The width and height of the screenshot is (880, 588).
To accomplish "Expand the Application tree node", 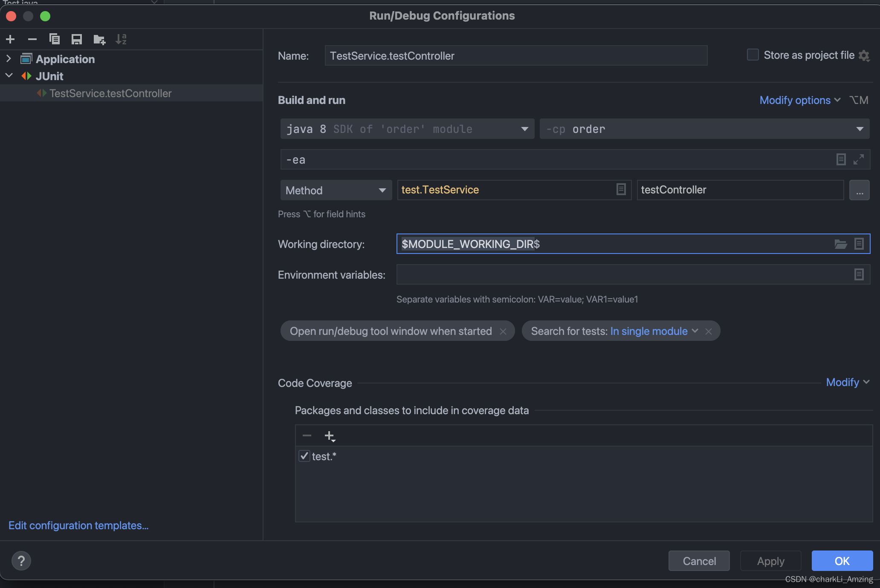I will click(9, 59).
